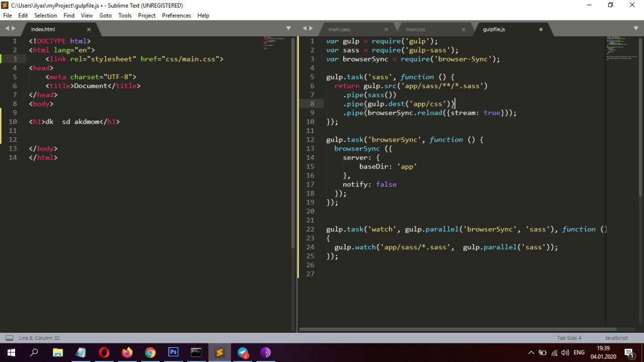
Task: Open Windows taskbar search
Action: tap(34, 352)
